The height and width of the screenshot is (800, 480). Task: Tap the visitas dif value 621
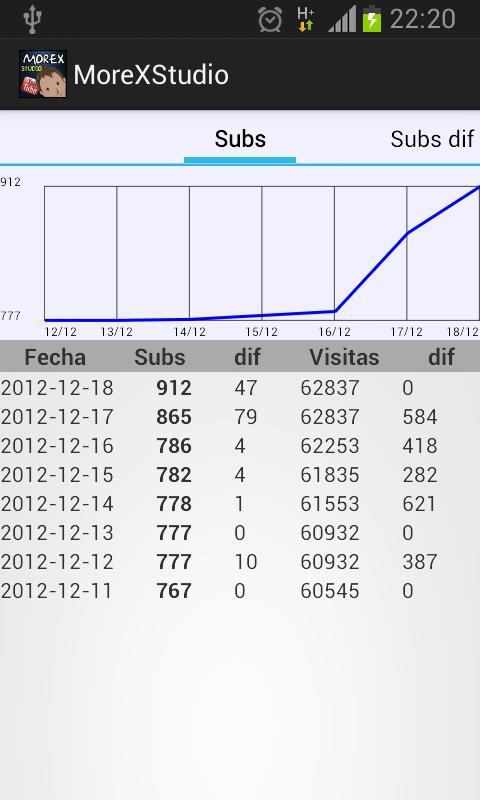(x=419, y=504)
